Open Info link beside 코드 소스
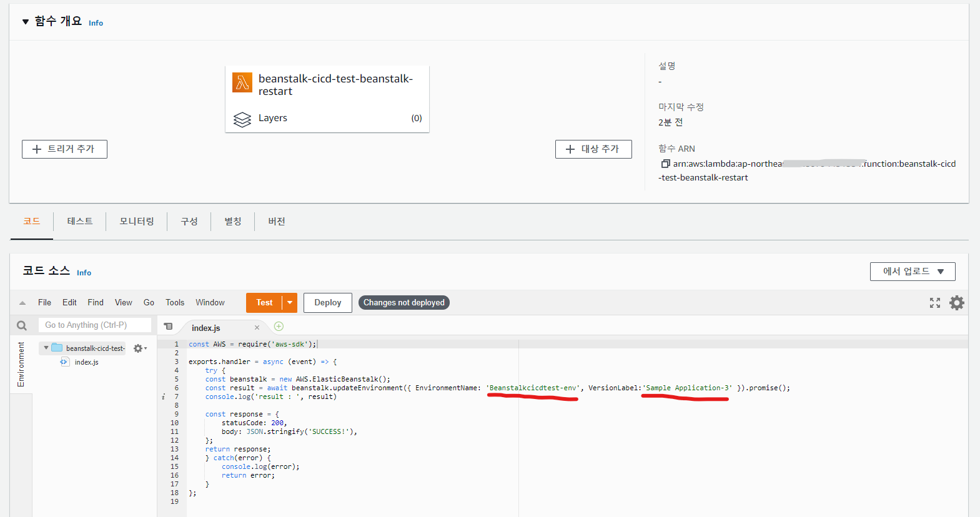This screenshot has width=980, height=517. pyautogui.click(x=84, y=273)
